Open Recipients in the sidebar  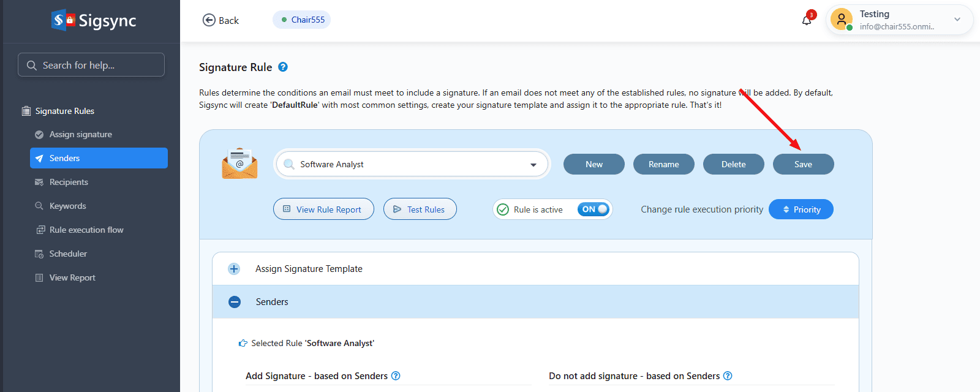click(x=69, y=182)
